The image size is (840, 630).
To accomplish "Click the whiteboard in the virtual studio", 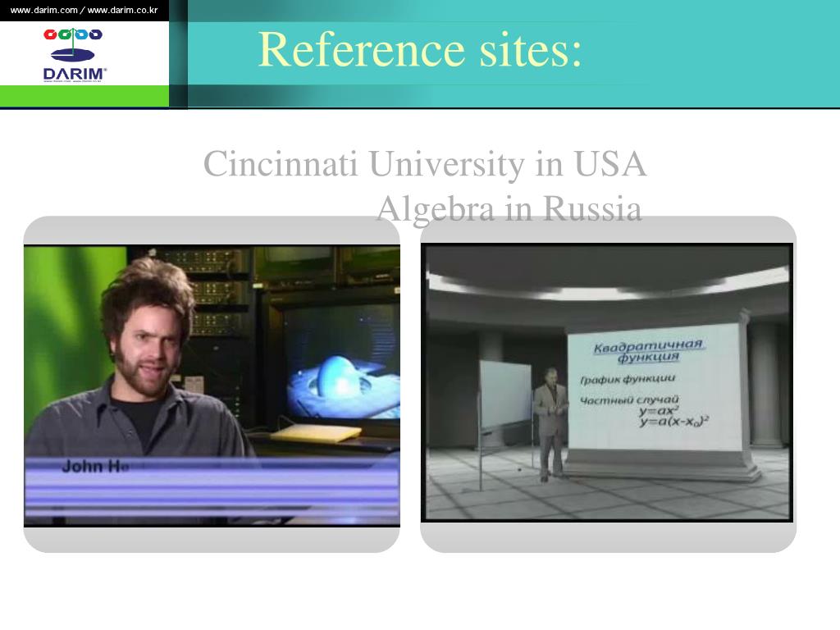I will click(x=505, y=395).
